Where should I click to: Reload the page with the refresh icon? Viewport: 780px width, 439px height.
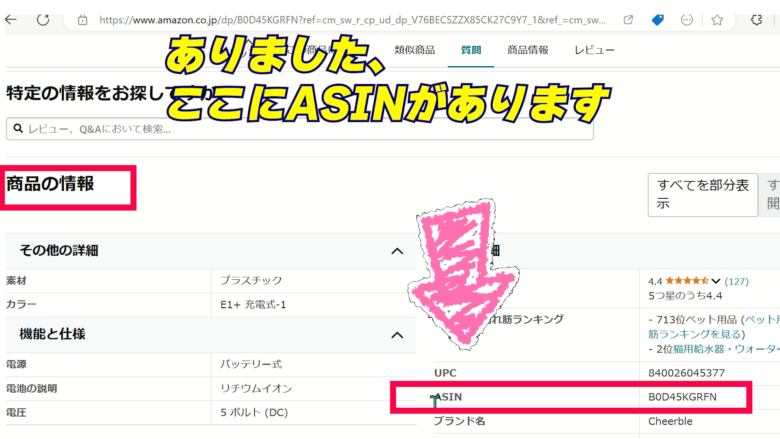coord(45,19)
